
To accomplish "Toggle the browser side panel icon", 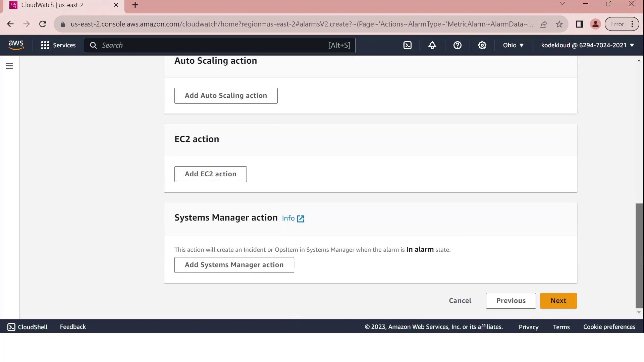I will click(579, 24).
